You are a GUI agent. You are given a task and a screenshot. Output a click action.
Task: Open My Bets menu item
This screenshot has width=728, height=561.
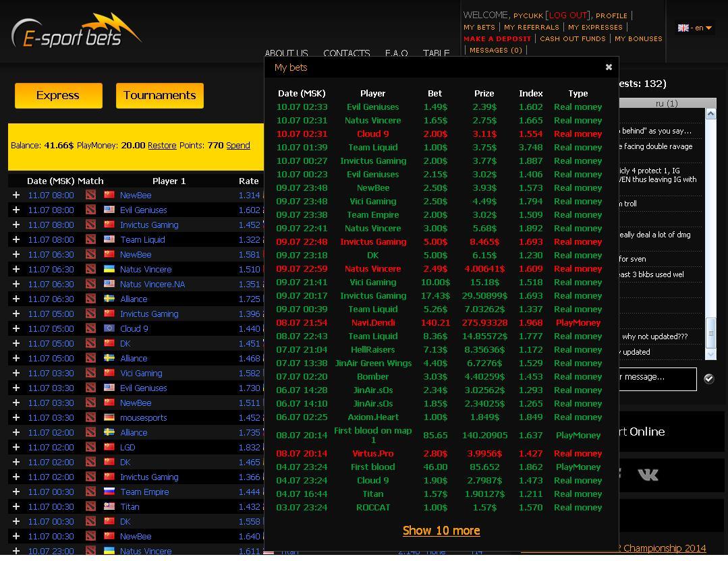(x=479, y=28)
